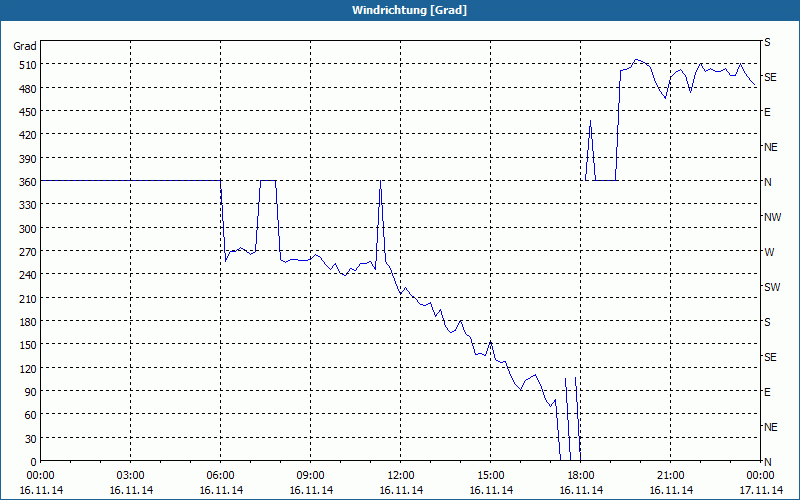
Task: Click the 330 axis value
Action: pos(28,205)
